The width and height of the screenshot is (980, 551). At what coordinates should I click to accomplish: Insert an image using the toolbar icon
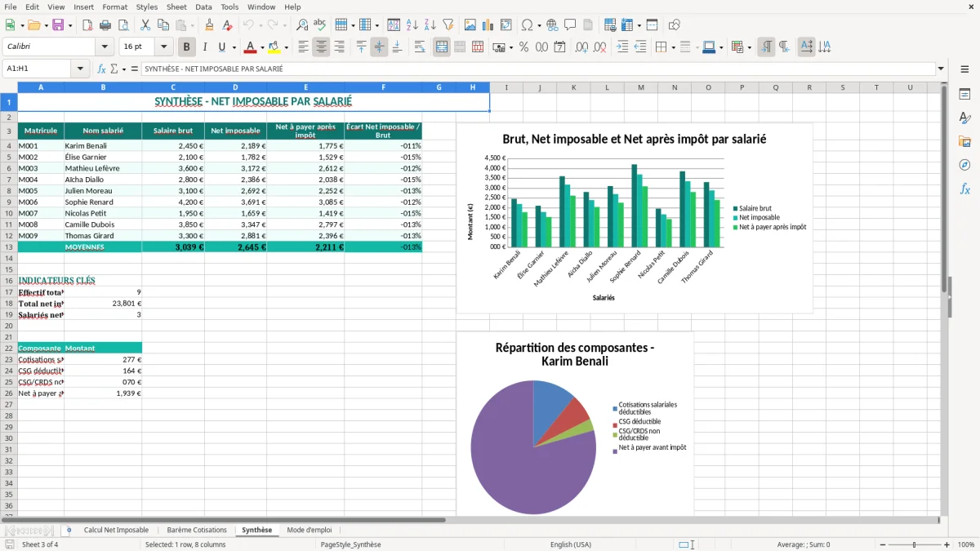click(470, 25)
